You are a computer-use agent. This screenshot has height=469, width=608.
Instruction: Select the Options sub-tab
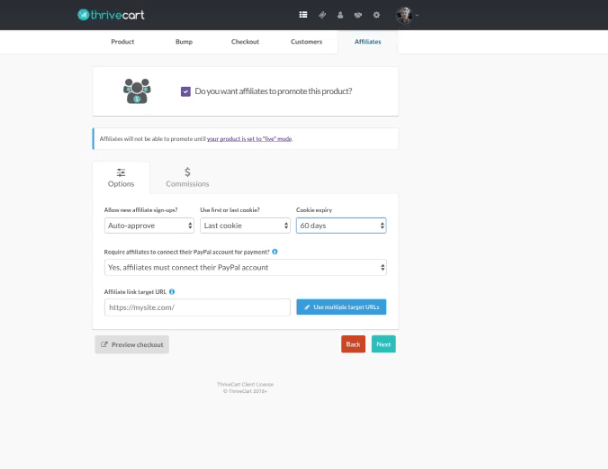coord(121,178)
